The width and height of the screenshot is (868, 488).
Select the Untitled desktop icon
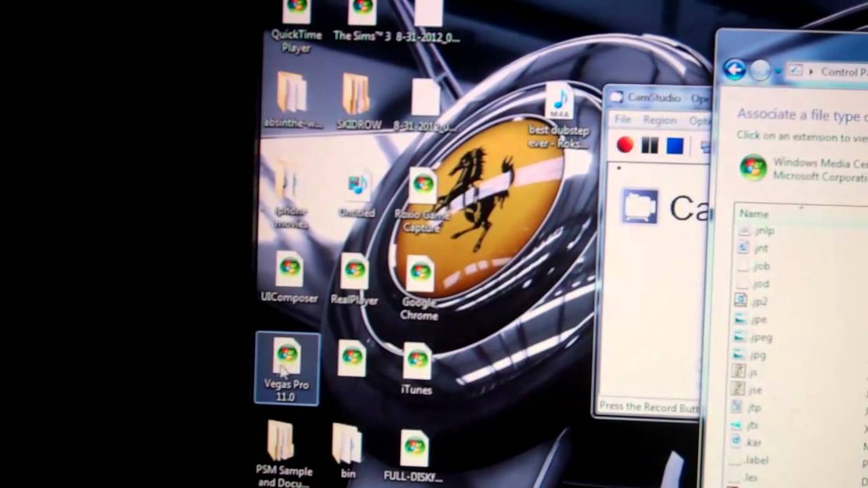(357, 196)
